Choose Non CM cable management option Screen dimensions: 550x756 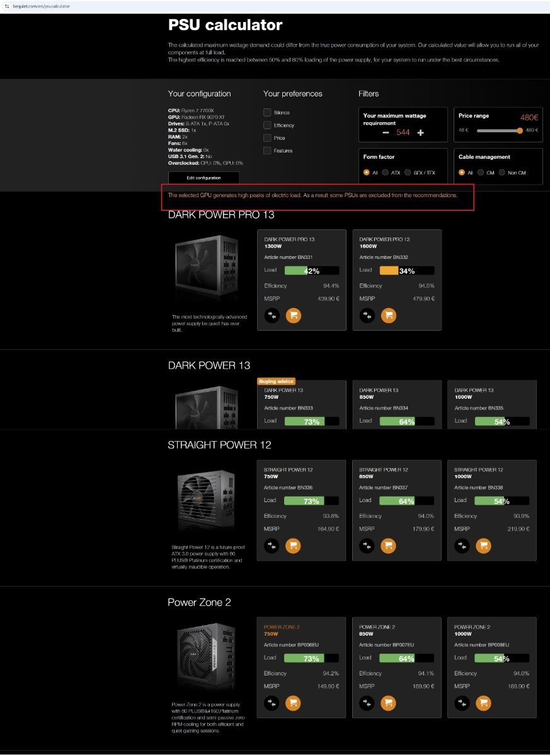[x=502, y=172]
